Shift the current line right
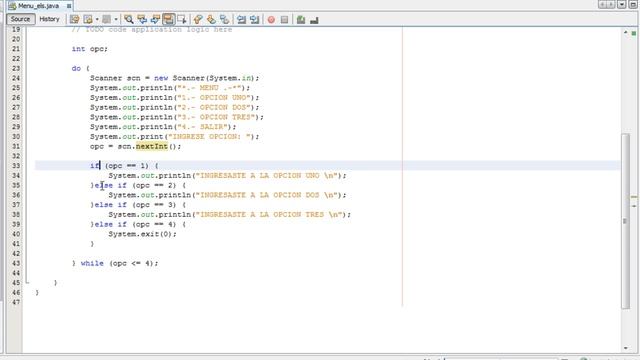The height and width of the screenshot is (360, 640). (x=254, y=19)
